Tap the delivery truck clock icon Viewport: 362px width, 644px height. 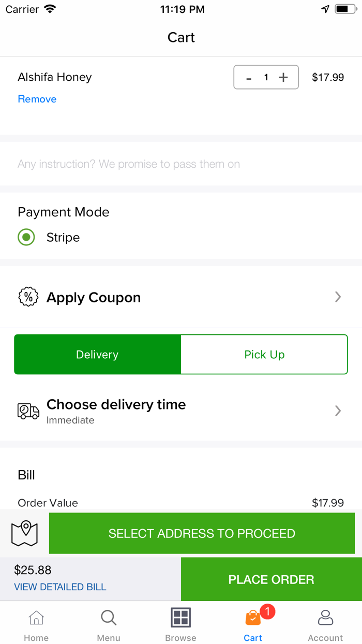pyautogui.click(x=28, y=411)
